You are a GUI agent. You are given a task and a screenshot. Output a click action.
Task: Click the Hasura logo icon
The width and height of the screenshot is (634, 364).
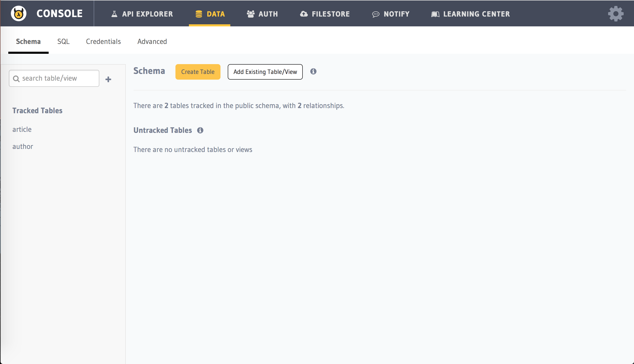coord(19,13)
